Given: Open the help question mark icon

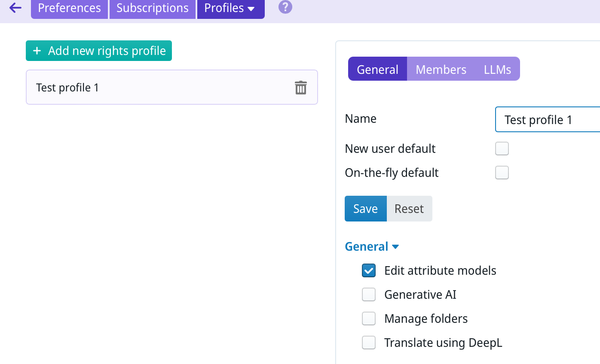Looking at the screenshot, I should (285, 7).
